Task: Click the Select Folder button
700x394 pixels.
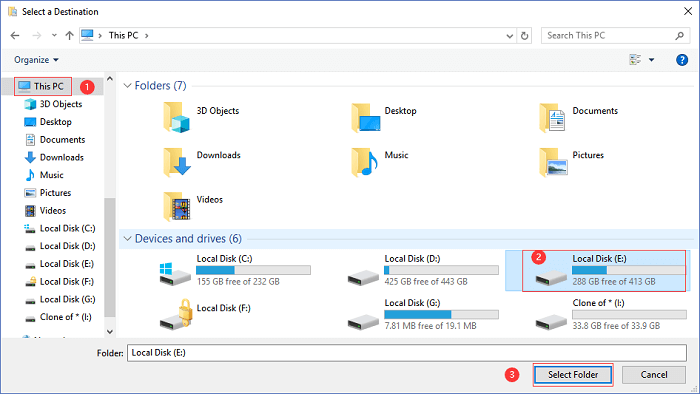Action: (573, 375)
